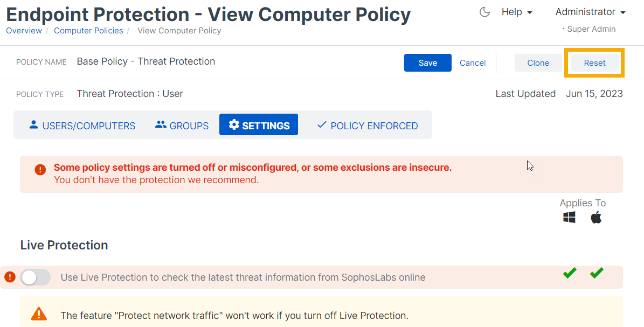Open the Groups tab

click(x=182, y=126)
